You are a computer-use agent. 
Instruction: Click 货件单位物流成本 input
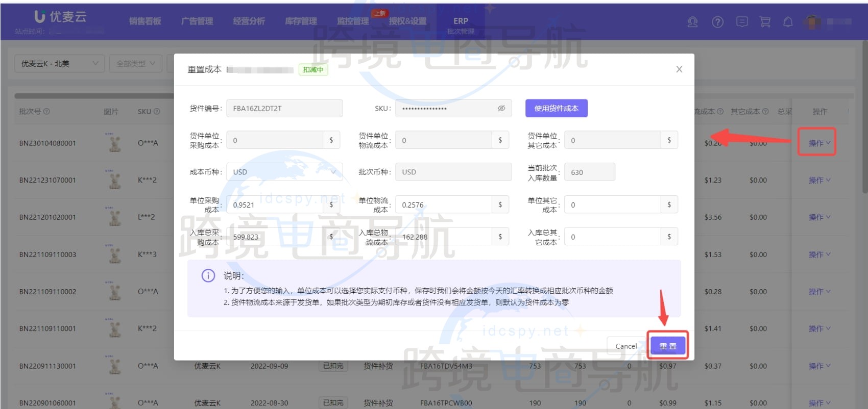[444, 140]
